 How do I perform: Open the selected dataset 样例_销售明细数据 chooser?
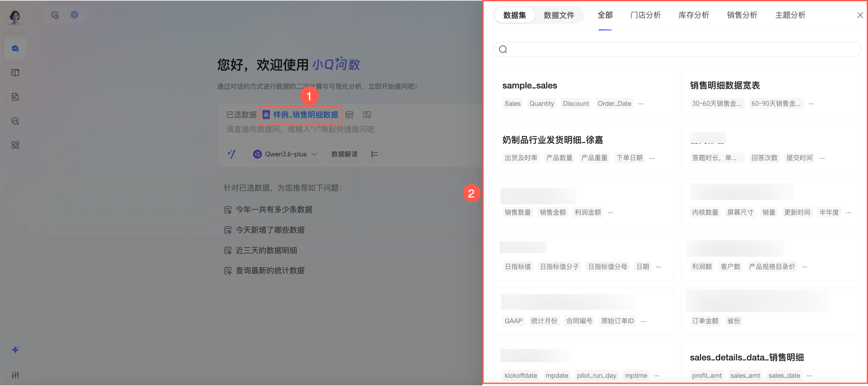(301, 115)
